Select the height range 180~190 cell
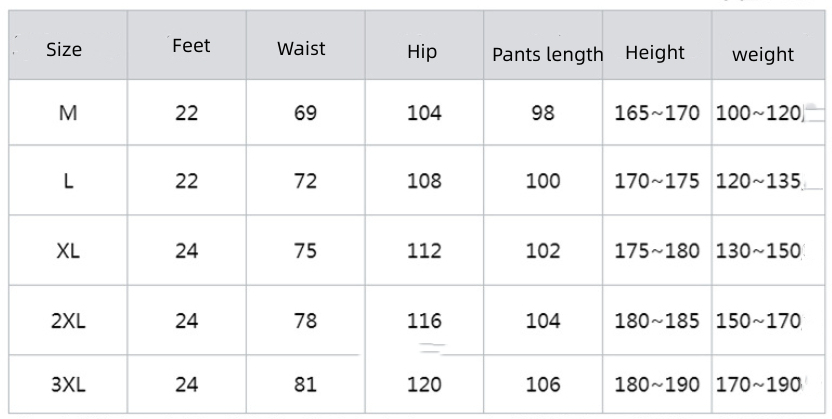 click(x=657, y=384)
